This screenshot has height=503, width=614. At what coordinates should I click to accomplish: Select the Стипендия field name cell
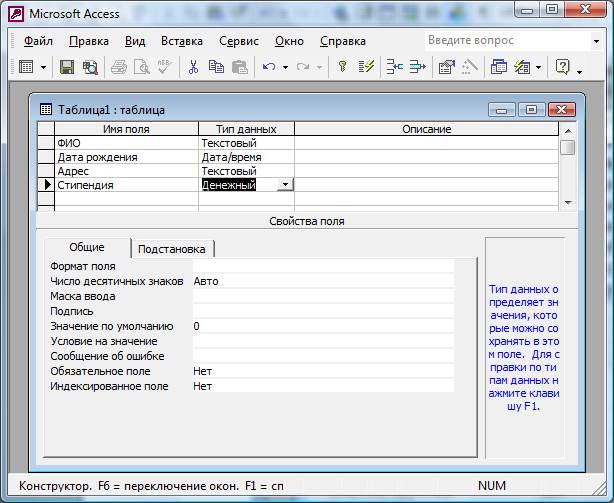pyautogui.click(x=126, y=185)
